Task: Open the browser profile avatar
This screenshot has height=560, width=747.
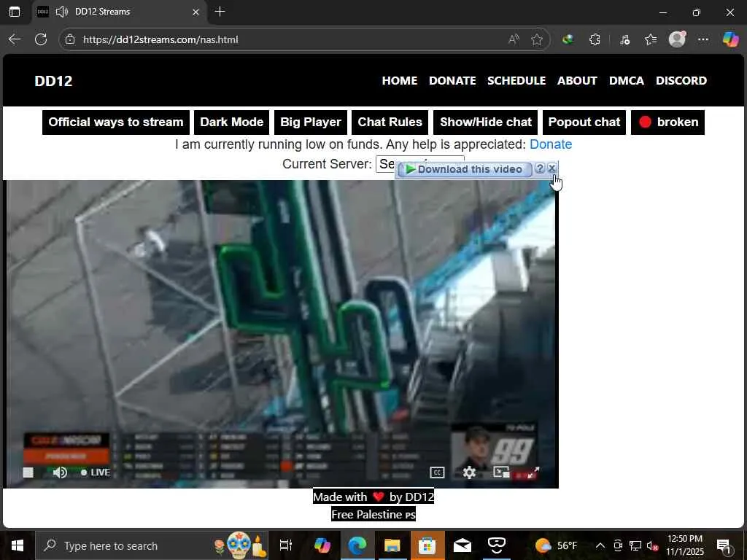Action: [x=677, y=39]
